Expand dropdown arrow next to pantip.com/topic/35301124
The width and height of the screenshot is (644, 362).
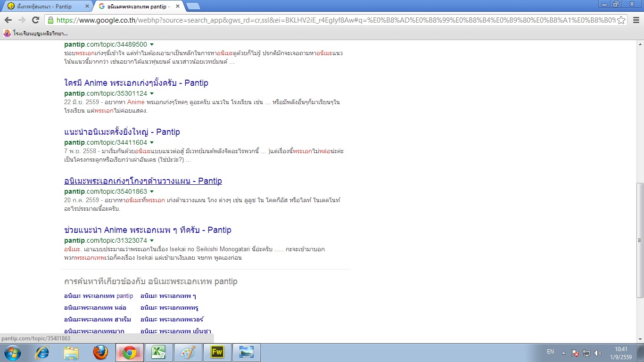pos(152,94)
